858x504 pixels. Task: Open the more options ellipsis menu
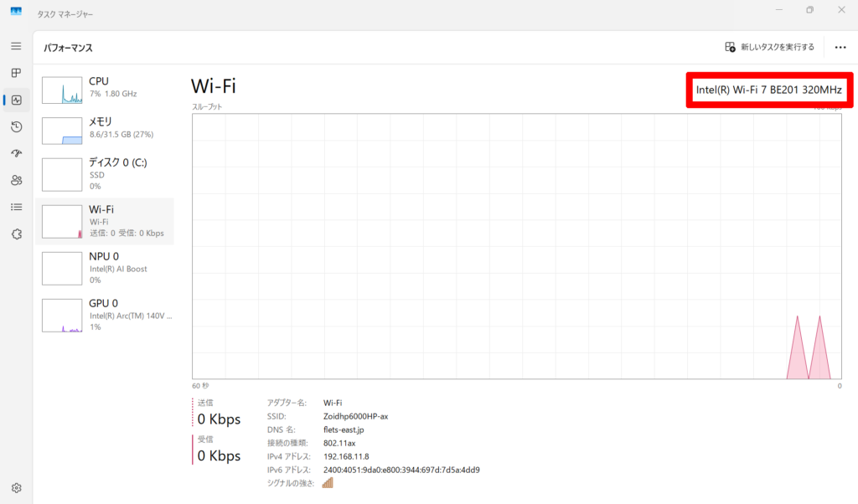coord(840,48)
